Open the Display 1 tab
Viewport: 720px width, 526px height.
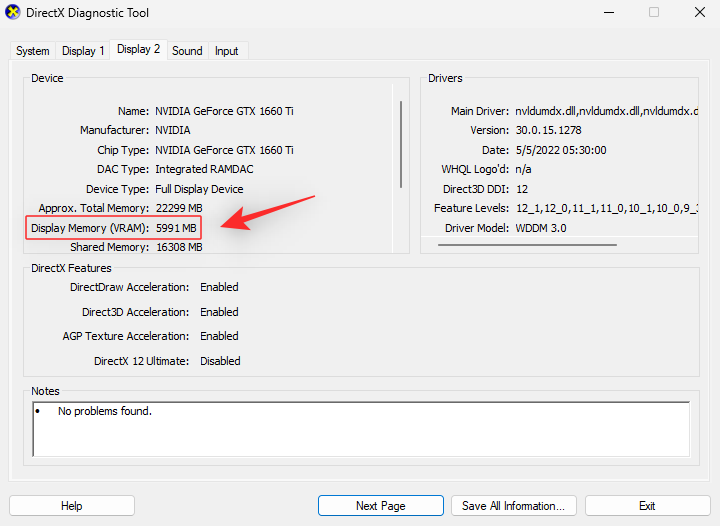(x=83, y=51)
